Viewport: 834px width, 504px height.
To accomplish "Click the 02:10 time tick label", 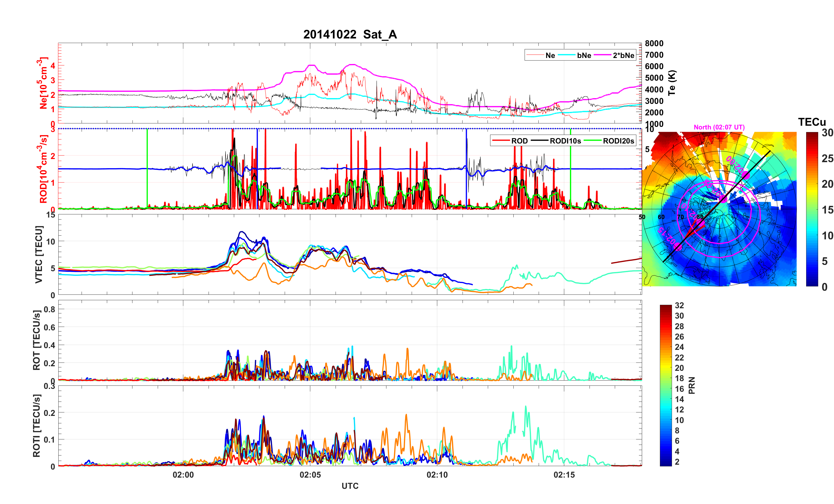I will tap(437, 475).
